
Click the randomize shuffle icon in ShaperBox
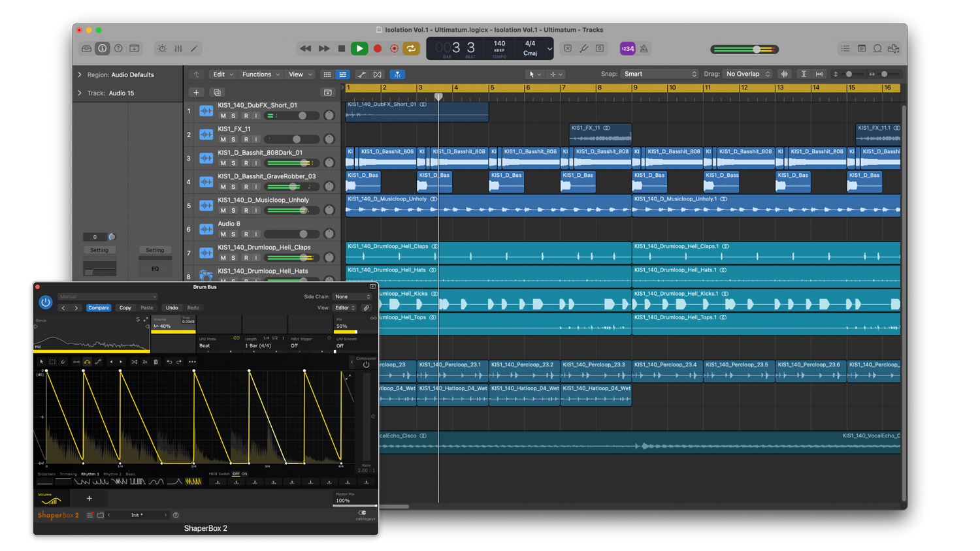(135, 362)
